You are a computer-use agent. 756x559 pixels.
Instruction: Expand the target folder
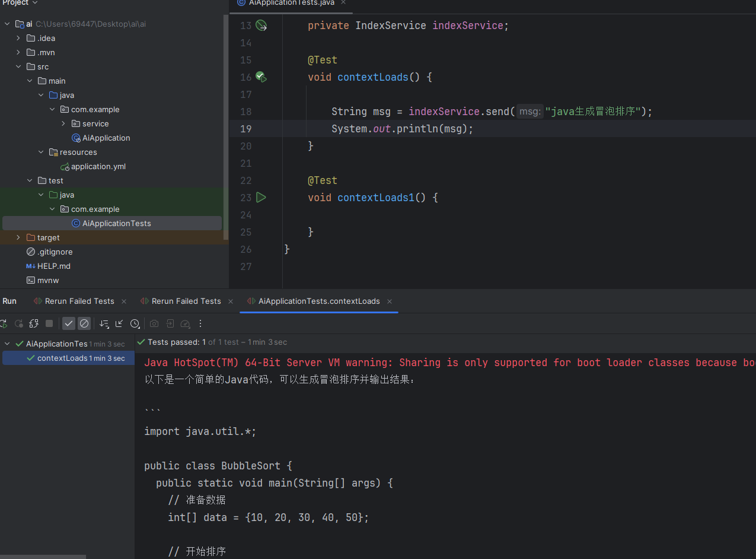click(x=17, y=237)
